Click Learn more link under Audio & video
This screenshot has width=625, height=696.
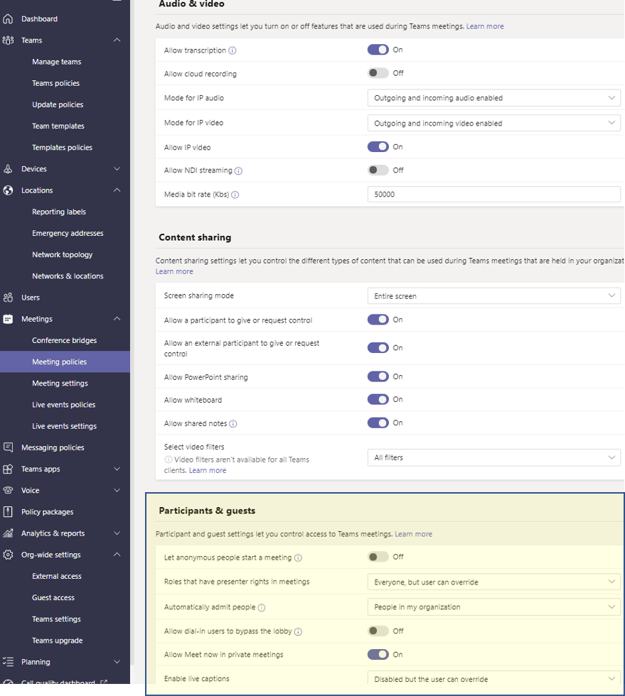pyautogui.click(x=485, y=27)
